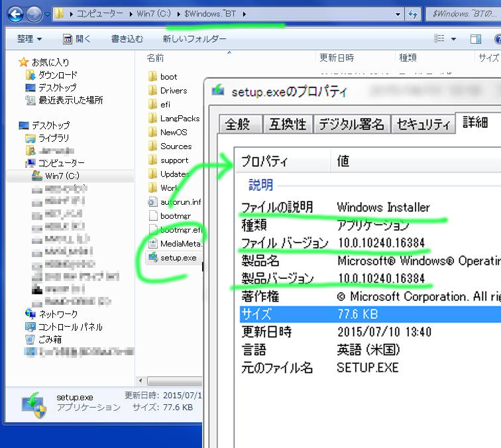
Task: Switch to the デジタル署名 tab
Action: click(351, 124)
